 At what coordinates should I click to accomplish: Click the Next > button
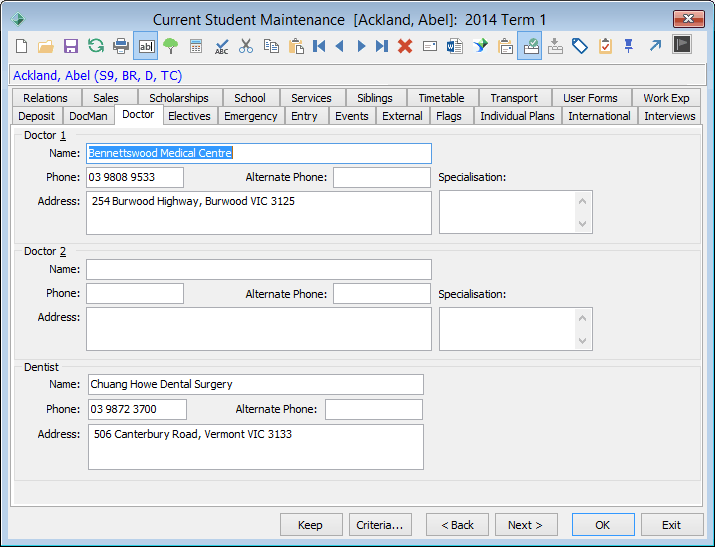coord(526,525)
